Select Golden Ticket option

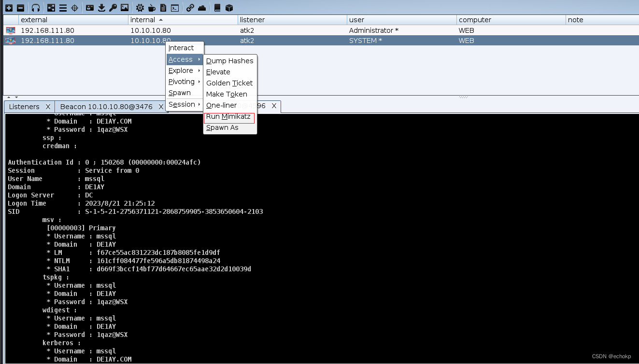click(229, 83)
